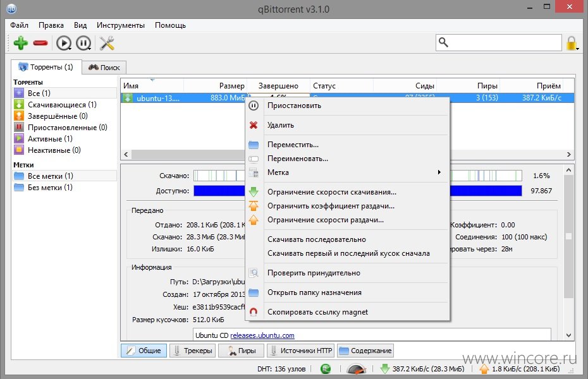The image size is (588, 379).
Task: Expand the Метка submenu
Action: [x=348, y=172]
